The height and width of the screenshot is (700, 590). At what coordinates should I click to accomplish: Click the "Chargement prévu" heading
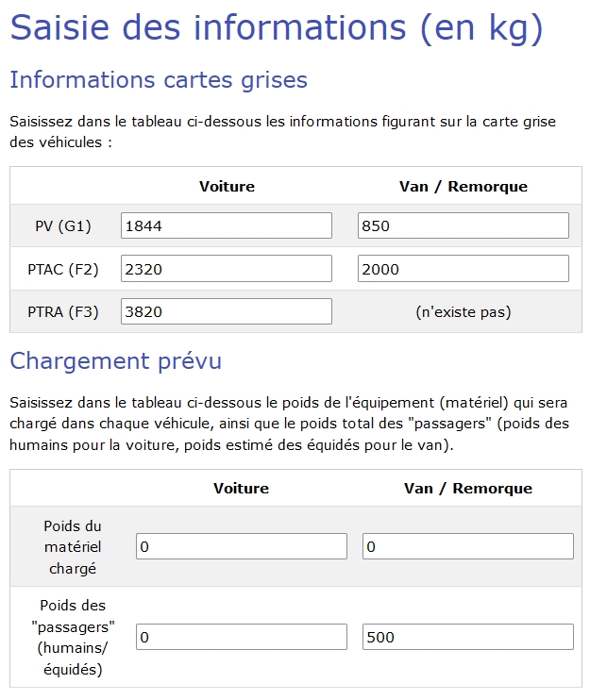pyautogui.click(x=115, y=360)
